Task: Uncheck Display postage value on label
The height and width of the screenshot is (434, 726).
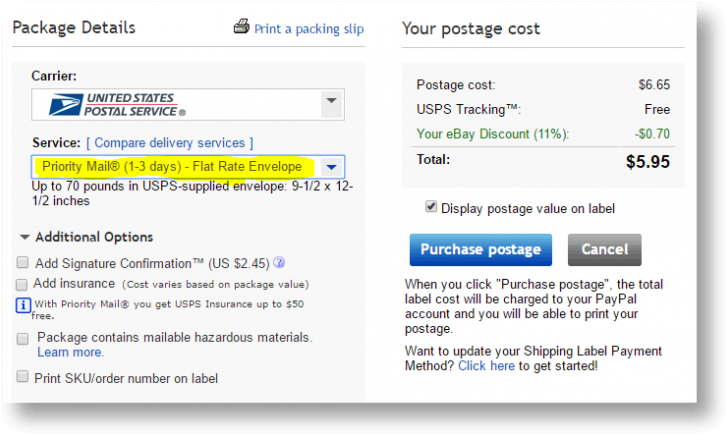Action: tap(431, 208)
